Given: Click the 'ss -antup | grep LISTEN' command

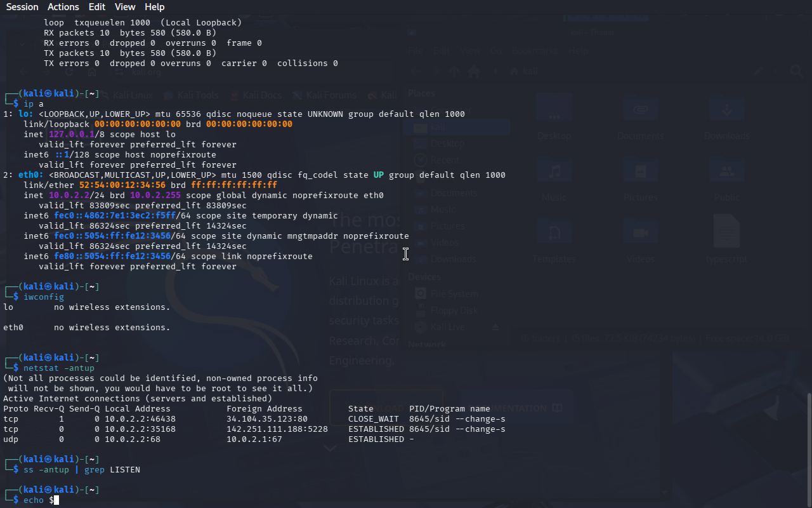Looking at the screenshot, I should tap(81, 470).
